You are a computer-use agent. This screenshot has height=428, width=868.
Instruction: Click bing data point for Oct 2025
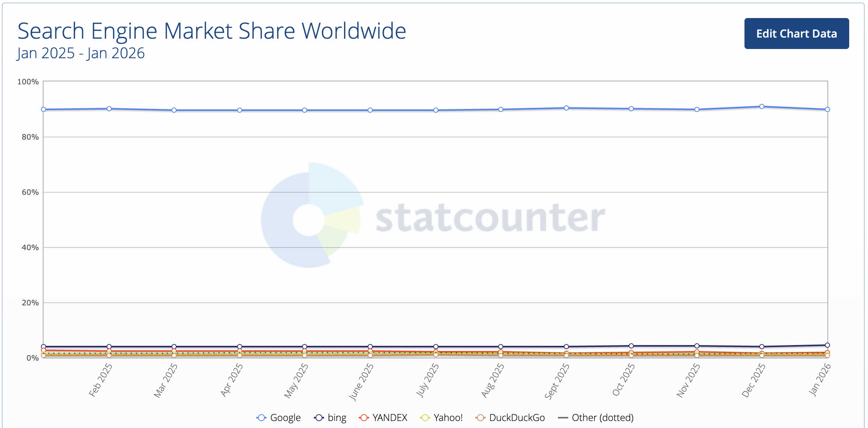coord(631,346)
